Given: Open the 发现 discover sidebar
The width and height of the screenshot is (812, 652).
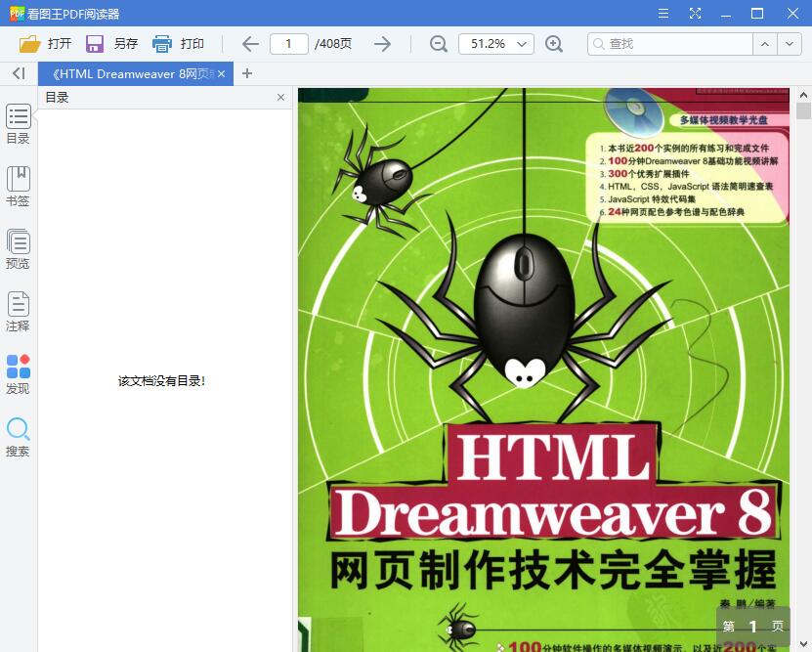Looking at the screenshot, I should tap(19, 374).
